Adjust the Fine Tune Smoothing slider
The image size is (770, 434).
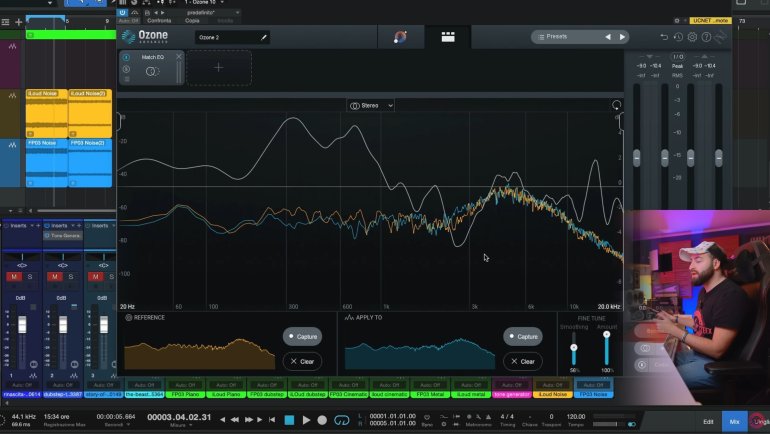[574, 348]
